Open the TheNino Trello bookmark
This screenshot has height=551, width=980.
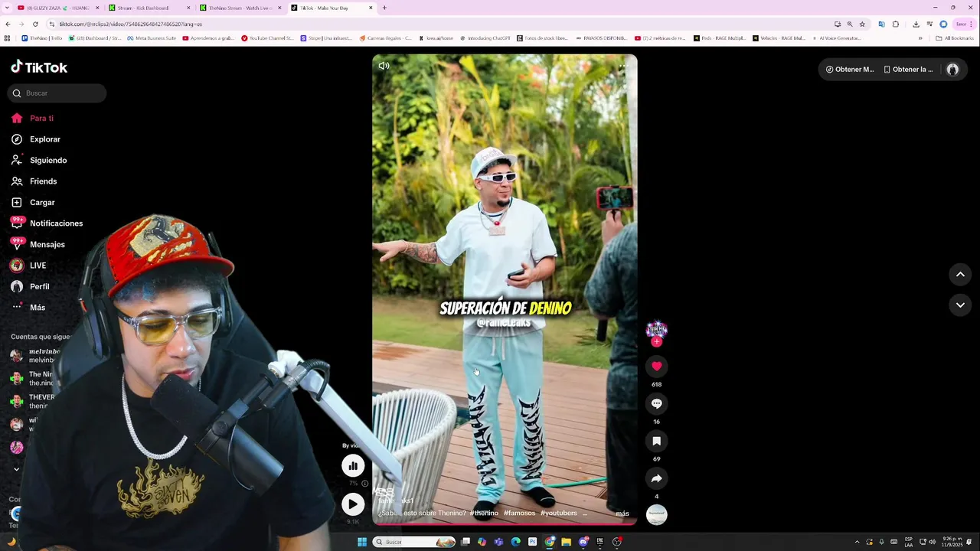point(41,38)
